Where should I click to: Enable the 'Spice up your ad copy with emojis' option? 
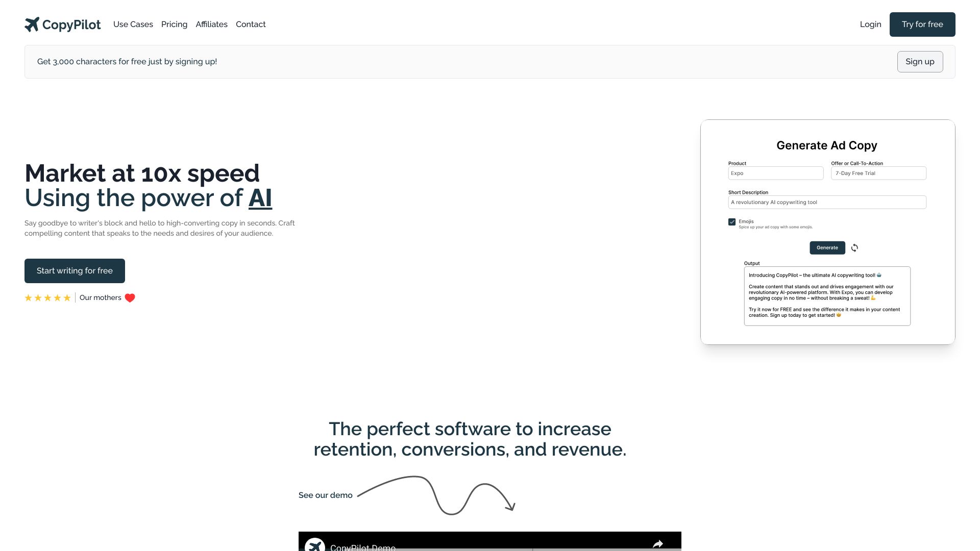(x=731, y=221)
